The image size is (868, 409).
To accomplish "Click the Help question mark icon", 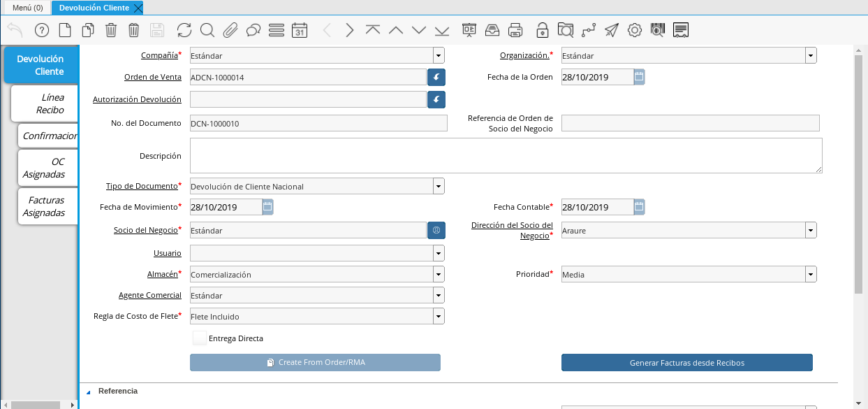I will 42,30.
